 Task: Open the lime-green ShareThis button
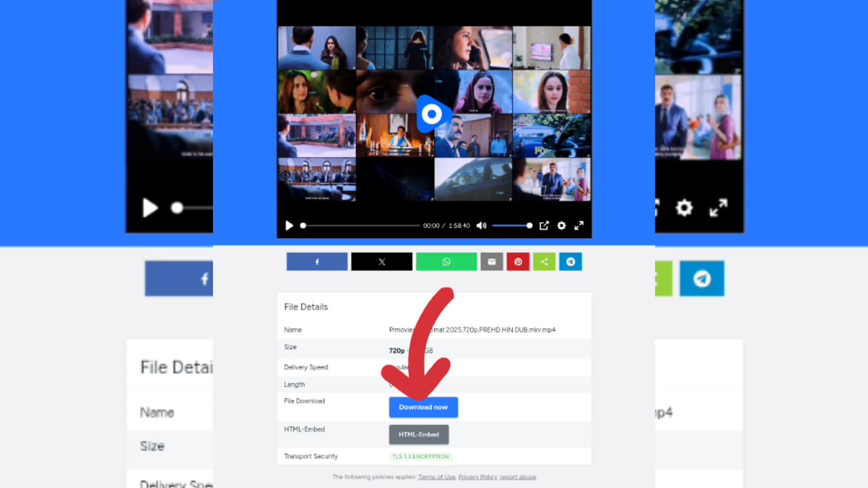(544, 262)
